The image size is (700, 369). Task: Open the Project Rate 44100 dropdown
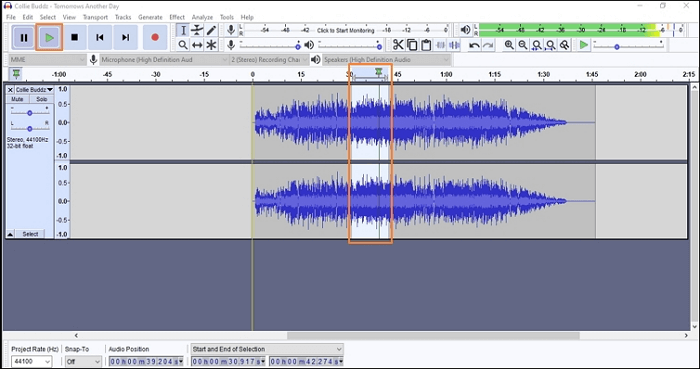31,361
